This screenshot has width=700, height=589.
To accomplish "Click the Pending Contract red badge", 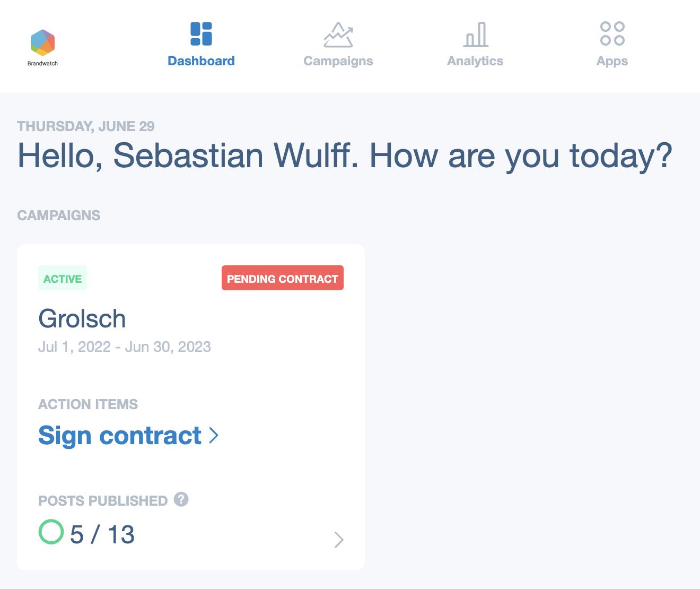I will coord(283,278).
